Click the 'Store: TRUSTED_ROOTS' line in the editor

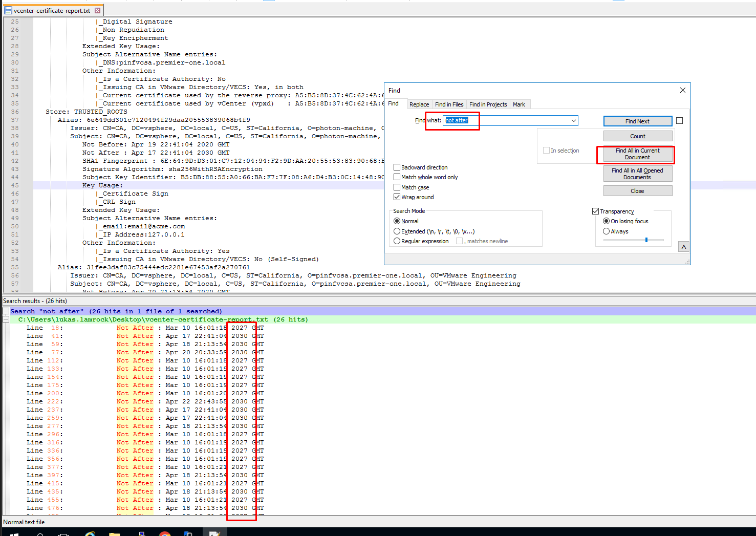pos(87,112)
